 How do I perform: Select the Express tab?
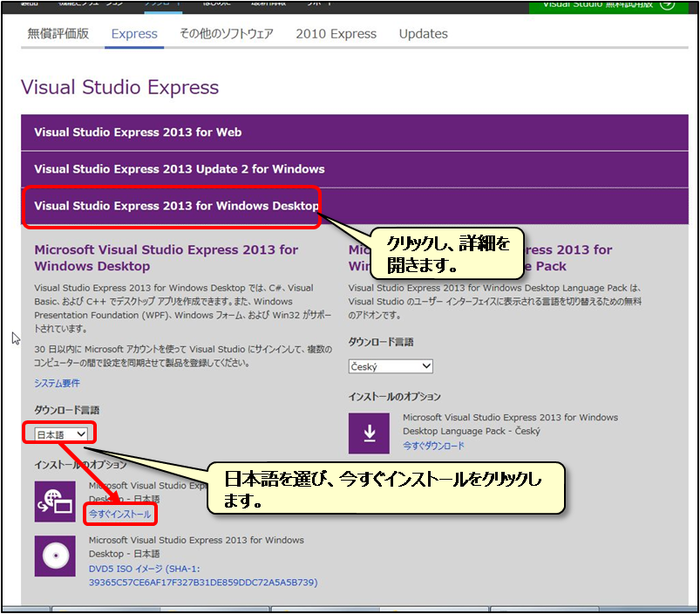click(x=134, y=34)
